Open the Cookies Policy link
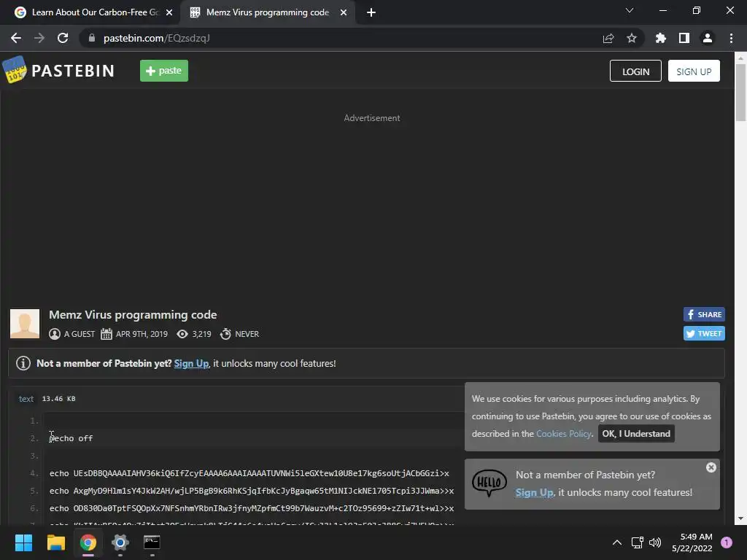Screen dimensions: 747x560 click(x=564, y=433)
